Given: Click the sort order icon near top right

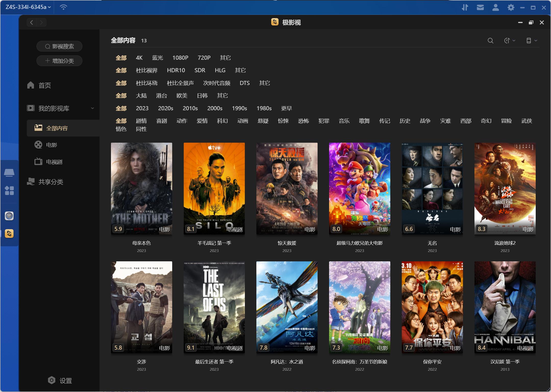Looking at the screenshot, I should click(507, 40).
